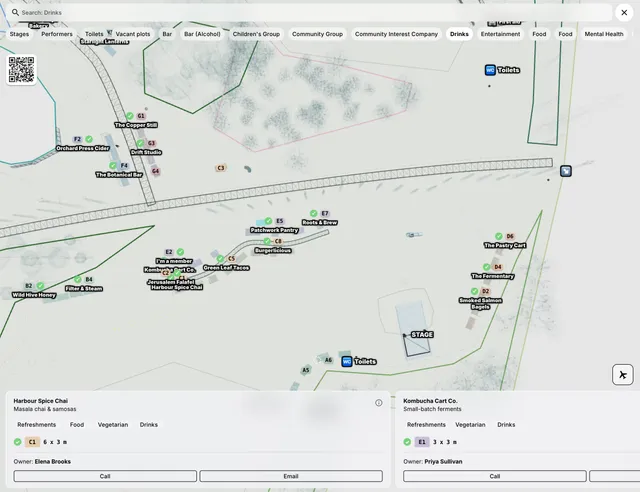The image size is (640, 492).
Task: Click owner name Priya Sullivan
Action: 443,461
